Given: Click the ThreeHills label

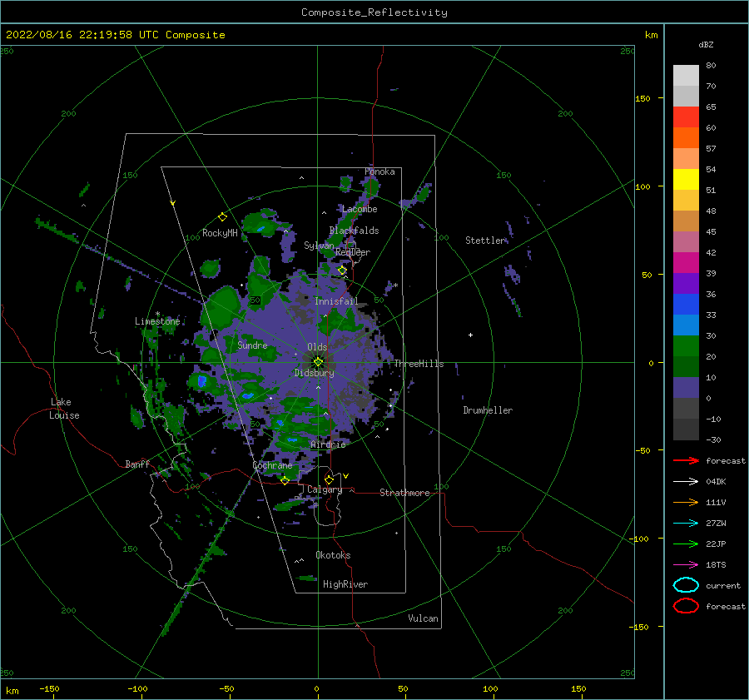Looking at the screenshot, I should click(419, 364).
